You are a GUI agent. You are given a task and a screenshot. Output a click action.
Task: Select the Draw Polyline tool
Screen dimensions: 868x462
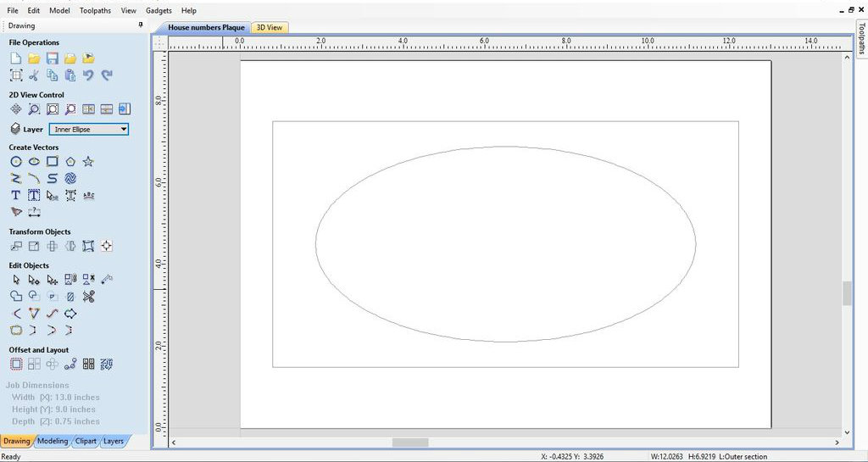[x=16, y=178]
